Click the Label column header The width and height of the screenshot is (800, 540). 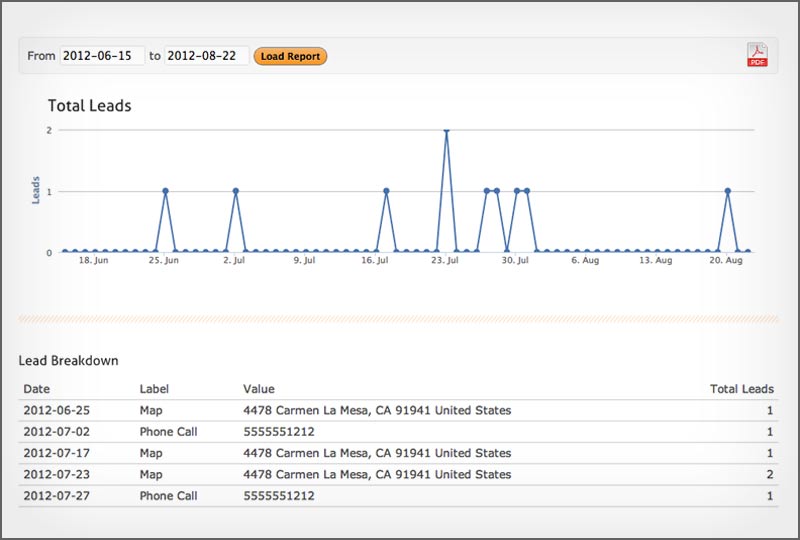coord(154,389)
